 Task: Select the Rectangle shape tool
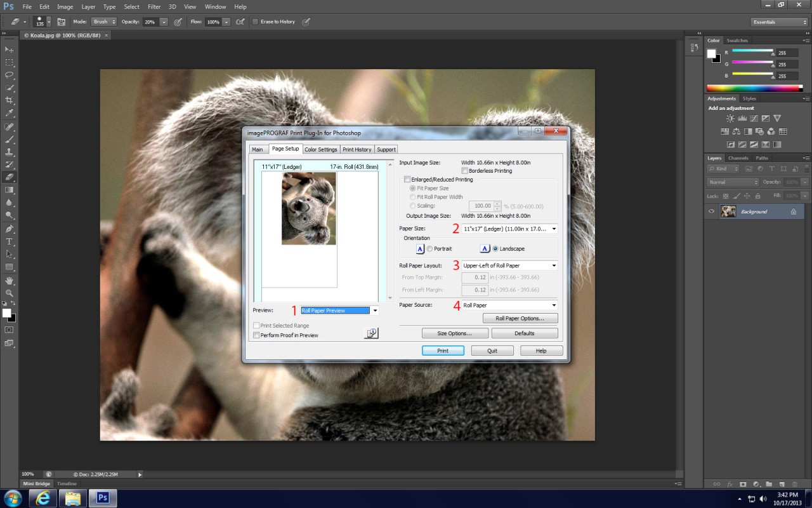pyautogui.click(x=10, y=267)
